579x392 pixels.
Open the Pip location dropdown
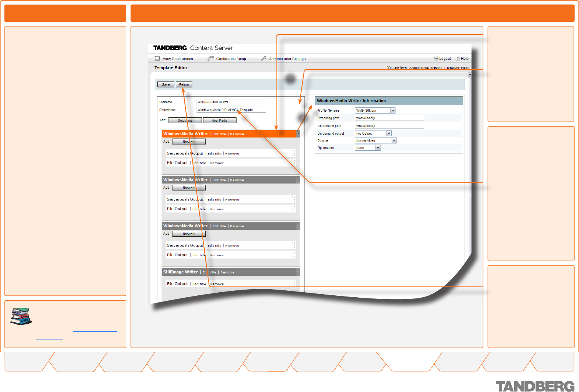click(368, 148)
